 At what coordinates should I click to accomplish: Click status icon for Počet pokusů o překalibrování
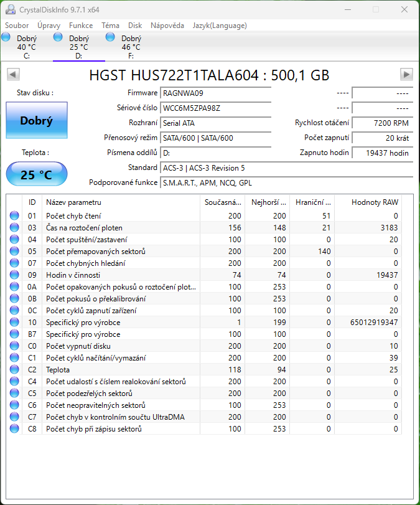pos(14,298)
